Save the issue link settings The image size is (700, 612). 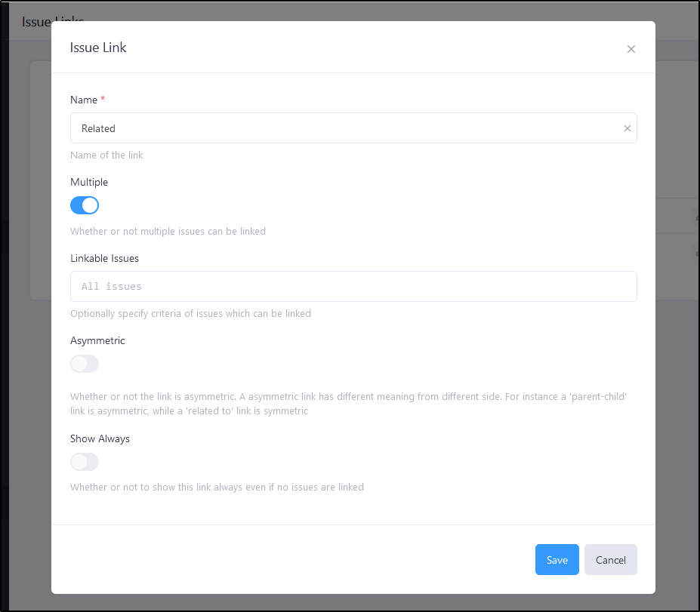(x=557, y=559)
